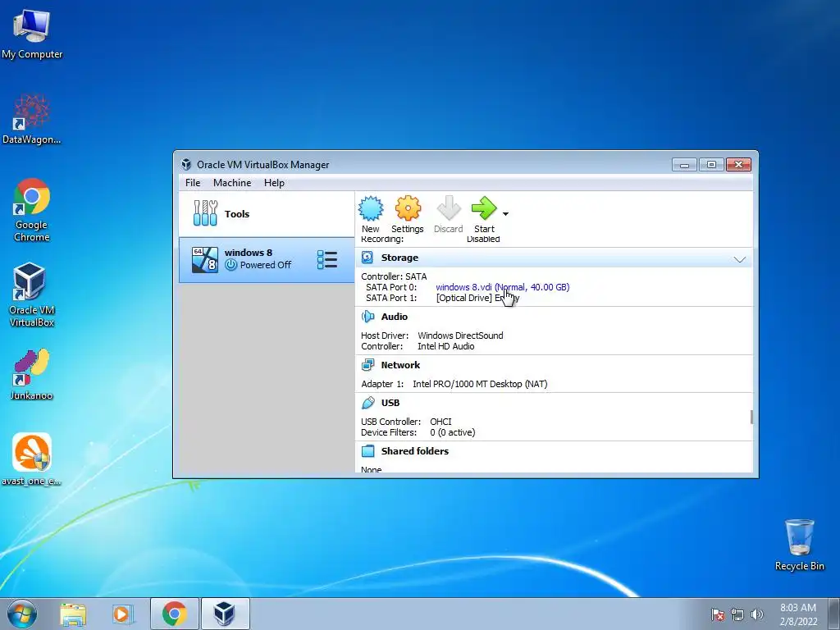
Task: Click Intel HD Audio controller value
Action: pos(446,347)
